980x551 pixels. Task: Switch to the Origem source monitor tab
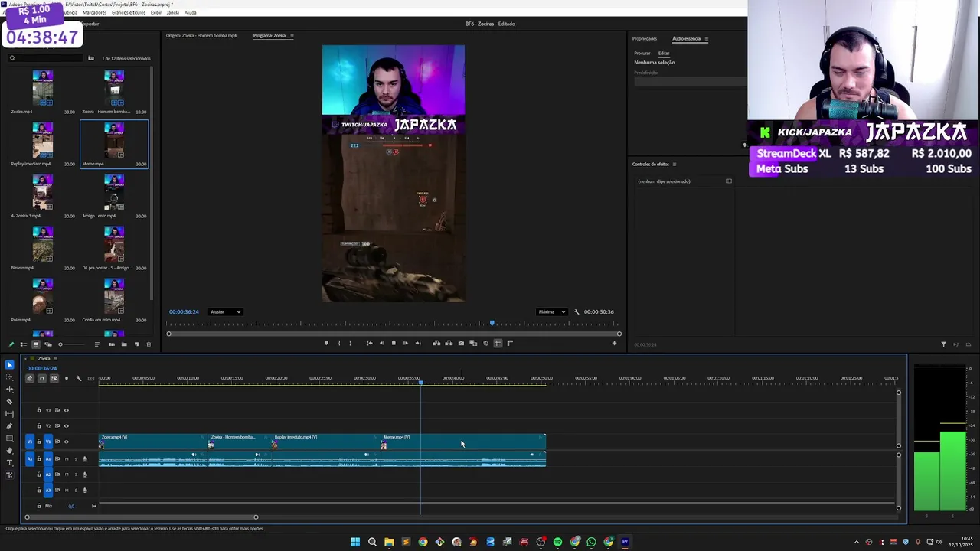click(x=201, y=36)
